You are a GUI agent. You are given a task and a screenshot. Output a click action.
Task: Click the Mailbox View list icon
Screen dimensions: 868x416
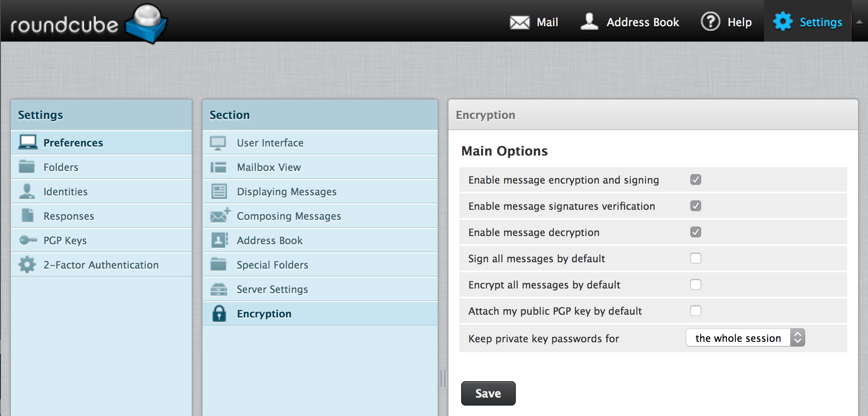tap(218, 167)
